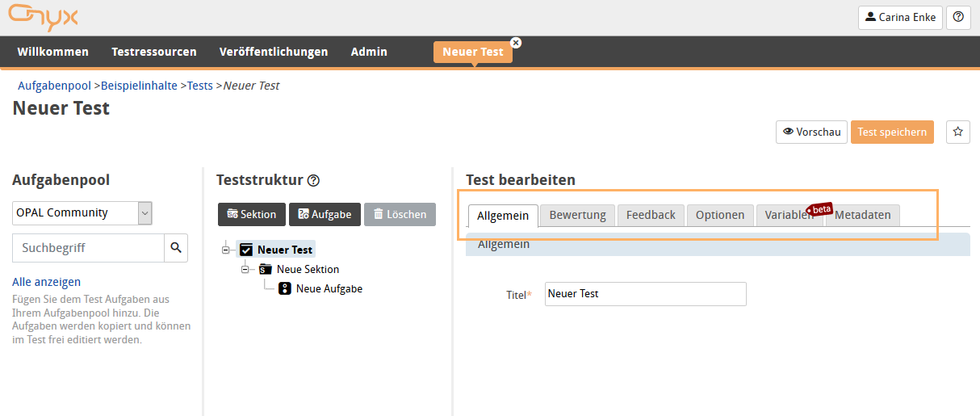This screenshot has height=416, width=980.
Task: Select the Neue Aufgabe item in tree
Action: pos(329,288)
